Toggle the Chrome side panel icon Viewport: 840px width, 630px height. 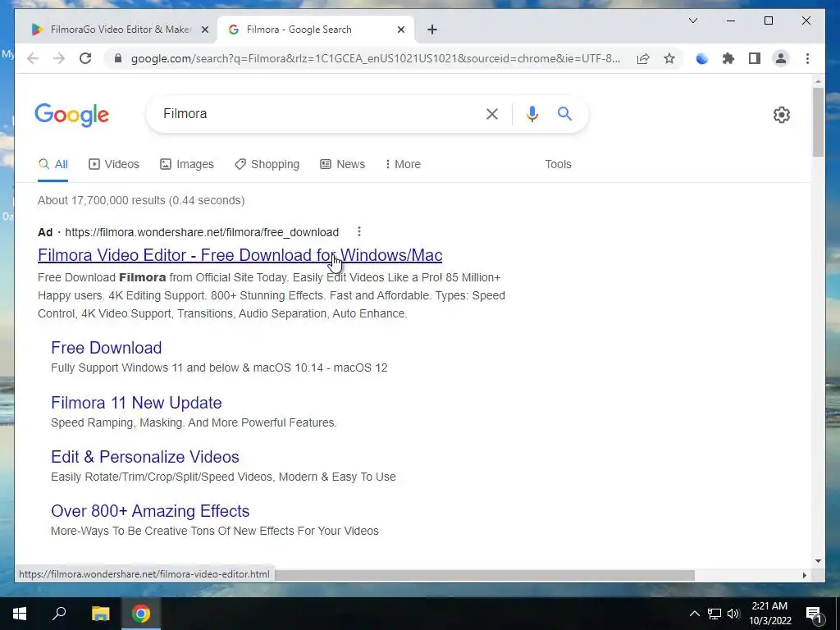pyautogui.click(x=755, y=58)
